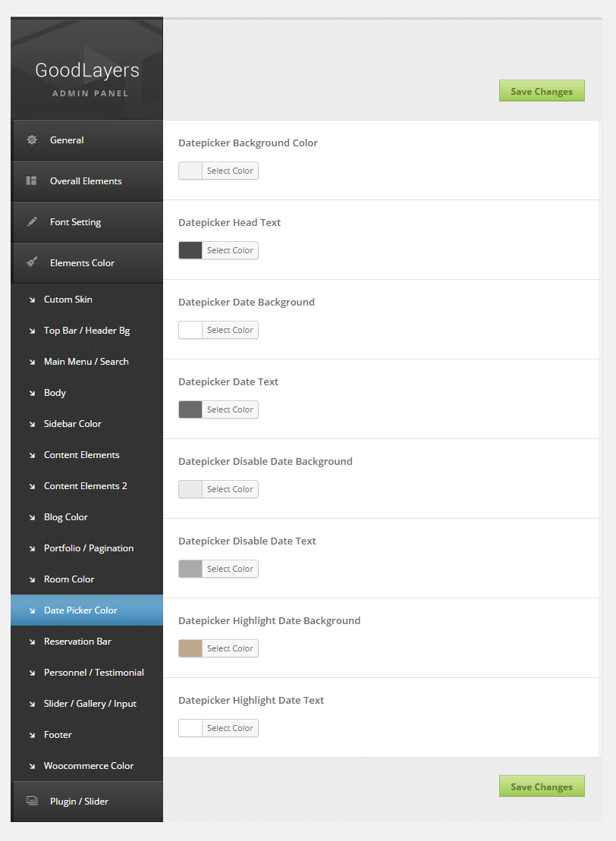Select the Body color submenu
The height and width of the screenshot is (841, 616).
(x=87, y=393)
